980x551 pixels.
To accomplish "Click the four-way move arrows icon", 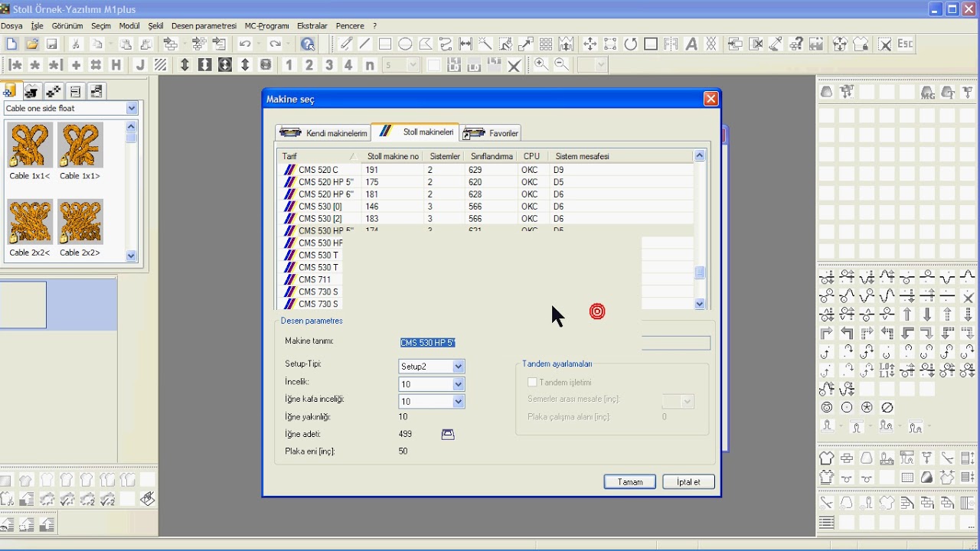I will 590,44.
